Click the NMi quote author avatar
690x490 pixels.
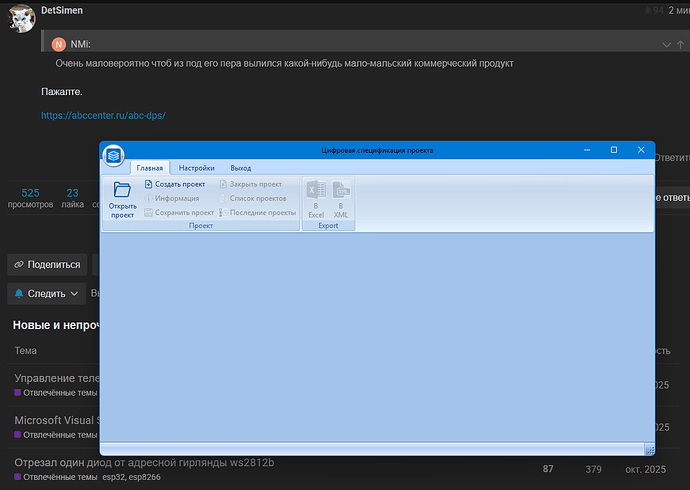[x=59, y=44]
